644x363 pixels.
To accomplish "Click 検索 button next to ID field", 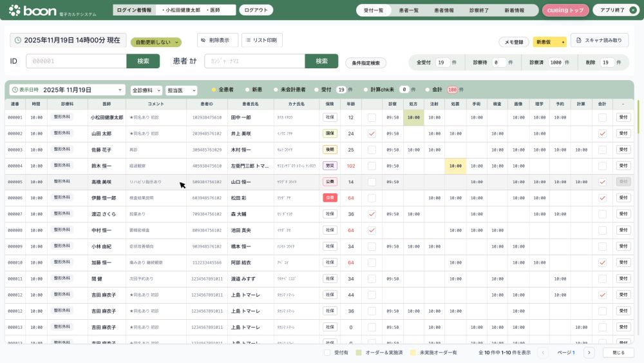I will point(143,61).
